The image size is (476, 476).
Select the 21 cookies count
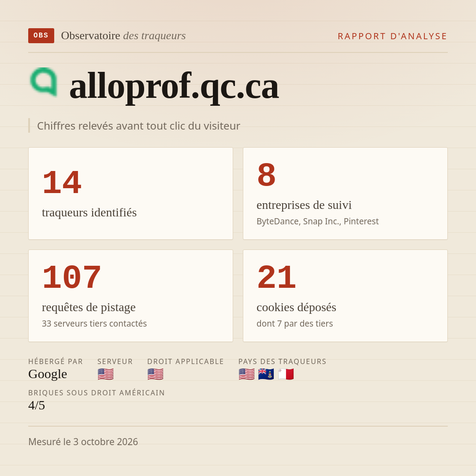pos(276,277)
